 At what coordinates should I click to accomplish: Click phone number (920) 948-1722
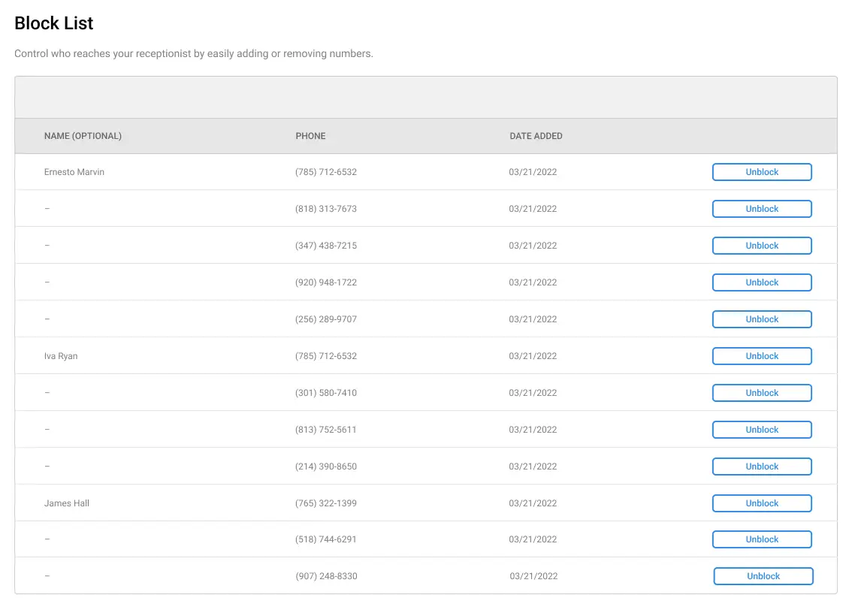click(x=326, y=282)
